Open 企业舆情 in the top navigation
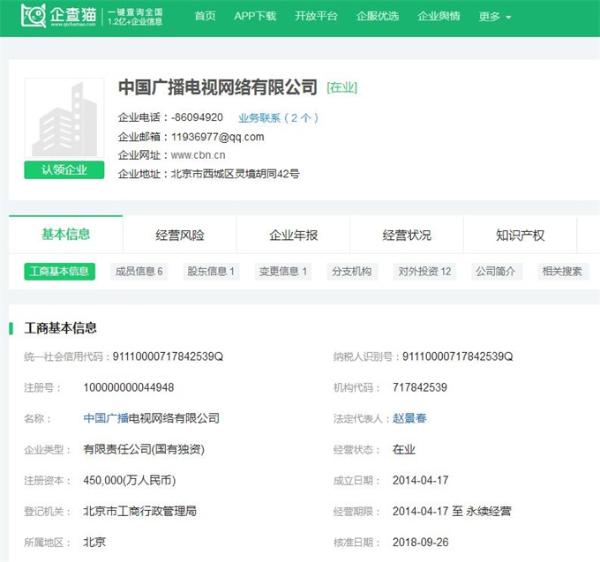The width and height of the screenshot is (600, 562). click(x=439, y=16)
